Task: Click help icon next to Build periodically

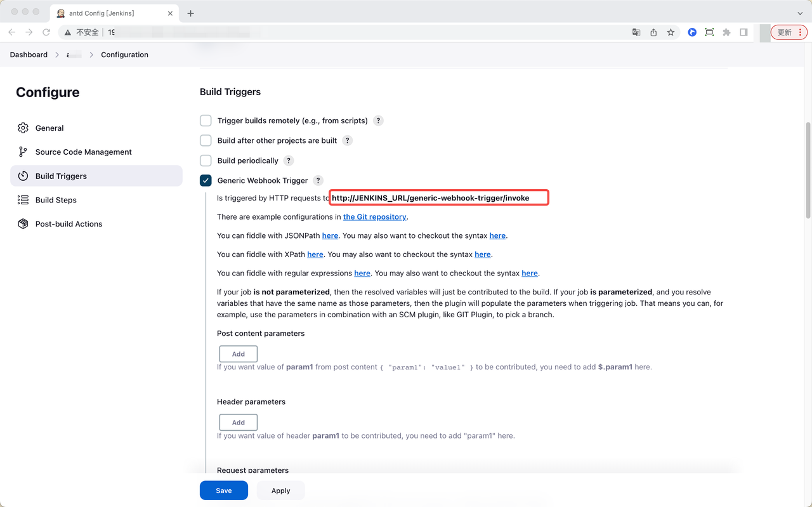Action: coord(289,161)
